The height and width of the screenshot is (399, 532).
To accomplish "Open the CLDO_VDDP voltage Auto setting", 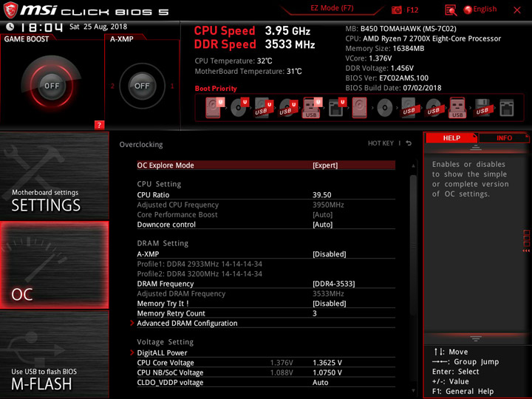I will (320, 383).
